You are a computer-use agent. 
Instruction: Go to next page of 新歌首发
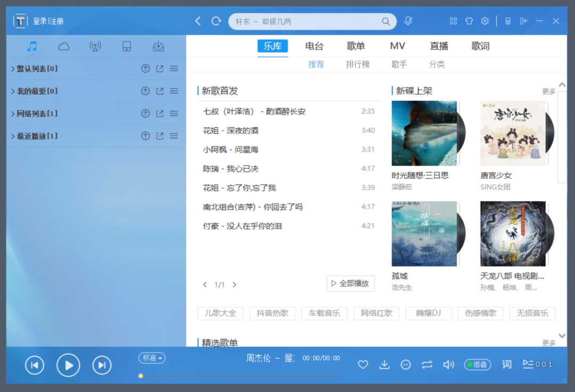point(235,284)
